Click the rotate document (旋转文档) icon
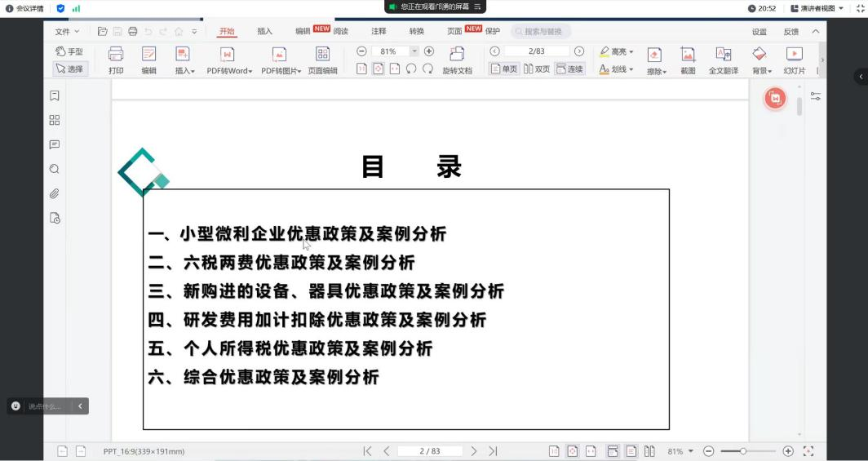 coord(457,60)
